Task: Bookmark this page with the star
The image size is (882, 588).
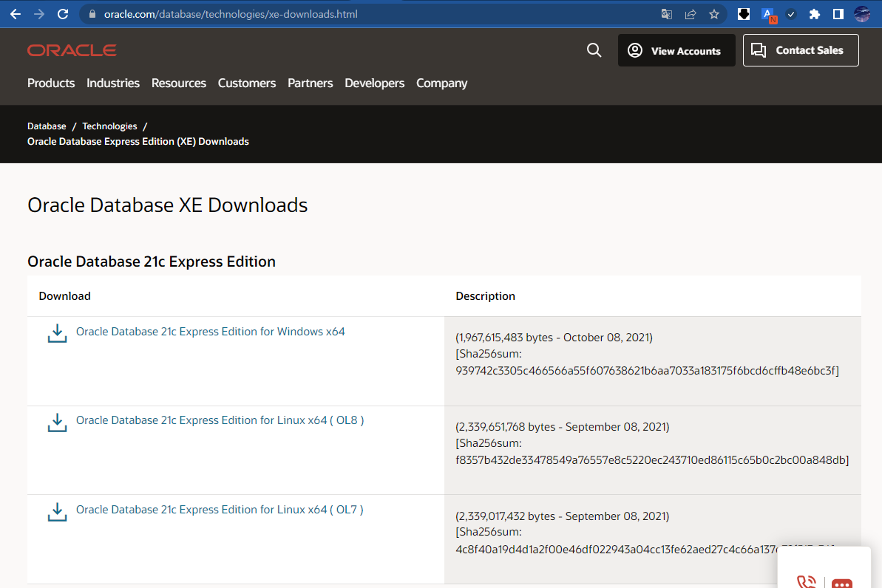Action: click(x=714, y=14)
